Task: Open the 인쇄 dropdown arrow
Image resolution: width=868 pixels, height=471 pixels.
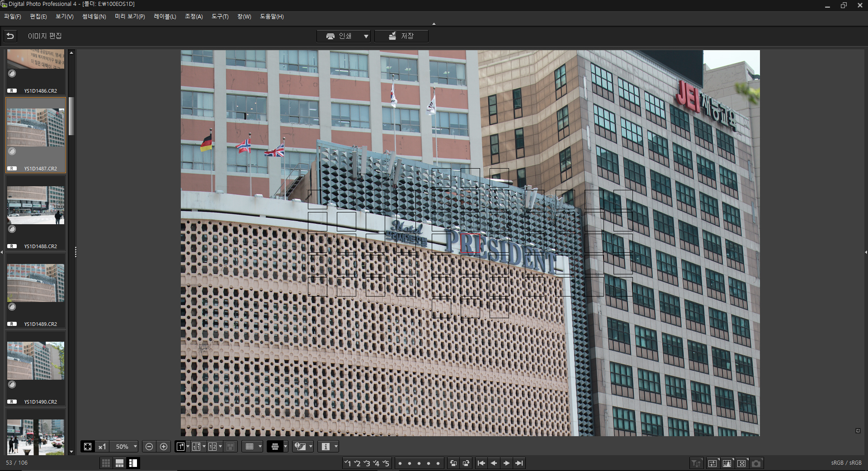Action: [x=366, y=36]
